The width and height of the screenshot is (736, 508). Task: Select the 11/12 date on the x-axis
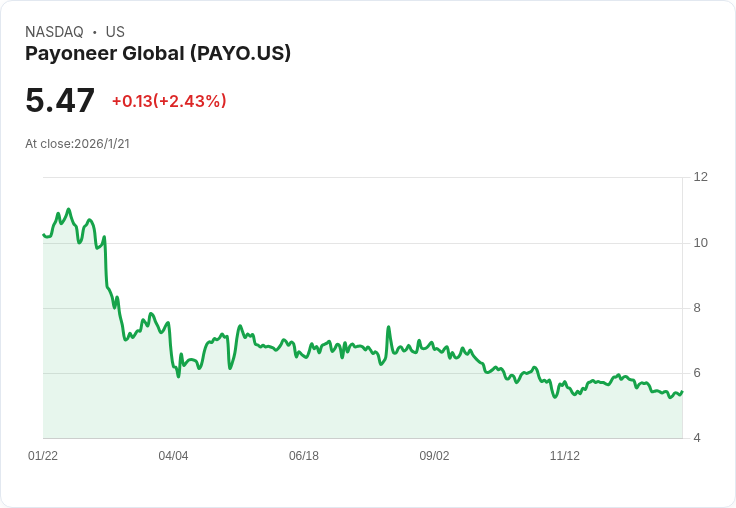click(x=565, y=456)
